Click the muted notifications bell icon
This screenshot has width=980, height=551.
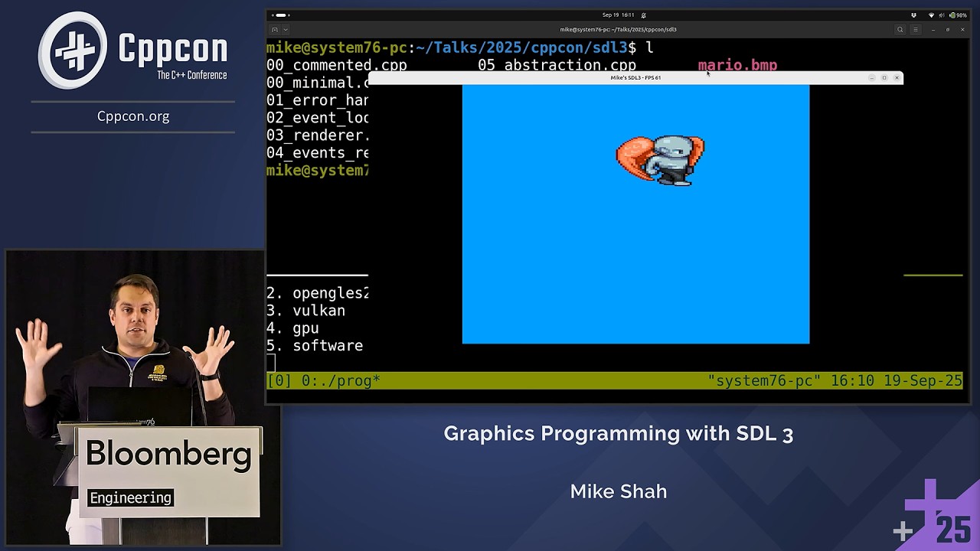(643, 15)
